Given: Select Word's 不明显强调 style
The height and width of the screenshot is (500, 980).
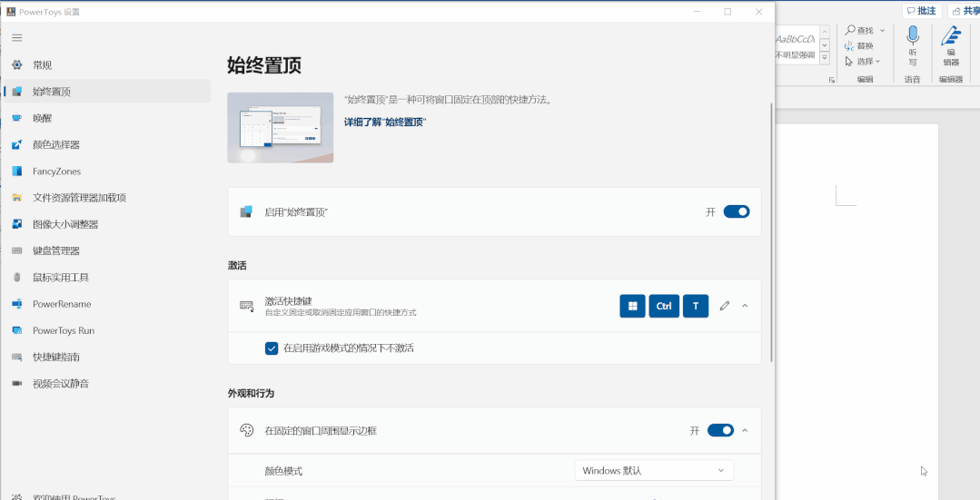Looking at the screenshot, I should click(x=795, y=44).
